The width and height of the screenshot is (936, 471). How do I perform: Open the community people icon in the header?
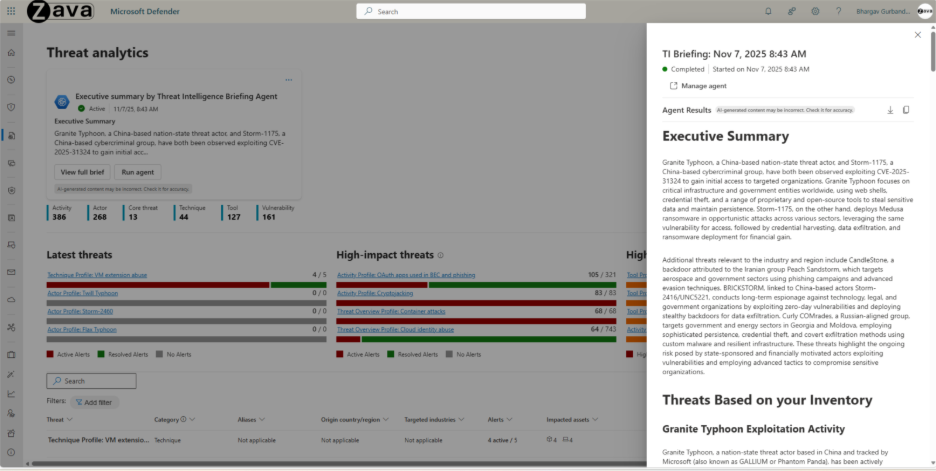point(792,11)
